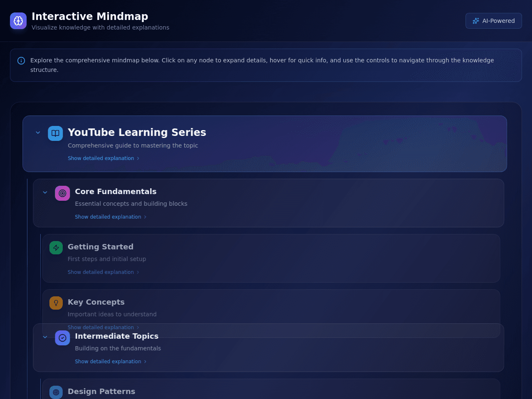Click 'Visualize knowledge with detailed explanations' subtitle
This screenshot has height=399, width=532.
(x=101, y=27)
